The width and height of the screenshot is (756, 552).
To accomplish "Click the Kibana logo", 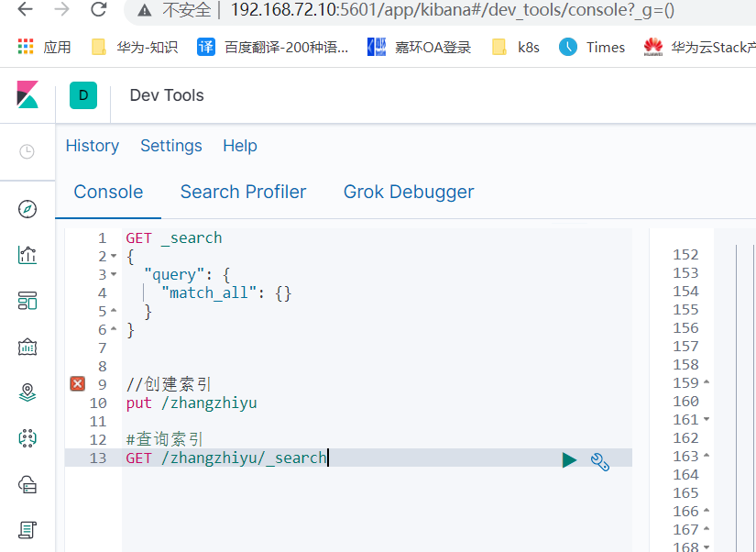I will pos(27,94).
